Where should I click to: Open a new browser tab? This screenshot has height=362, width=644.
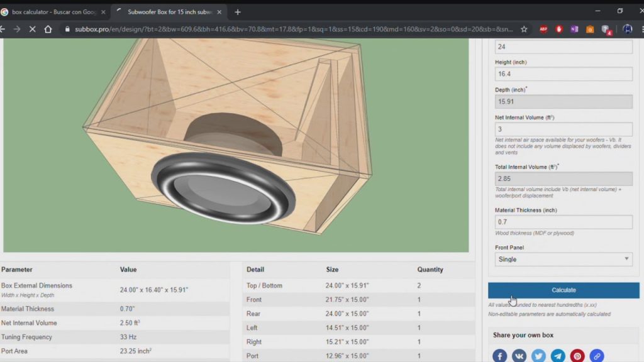(x=238, y=12)
